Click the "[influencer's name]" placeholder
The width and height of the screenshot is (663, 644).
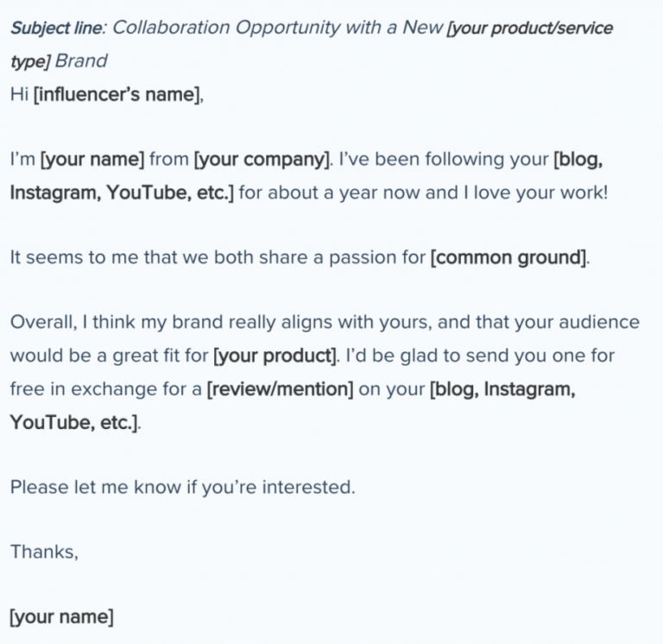tap(116, 94)
